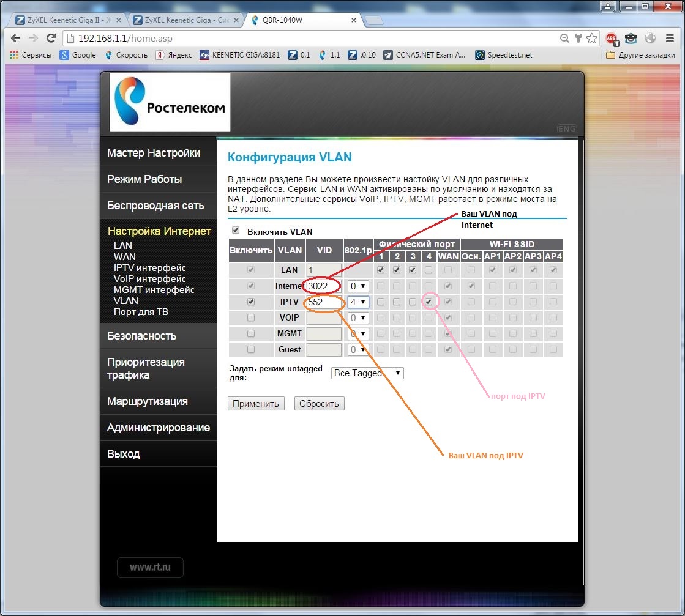
Task: Open a new browser tab
Action: pyautogui.click(x=373, y=21)
